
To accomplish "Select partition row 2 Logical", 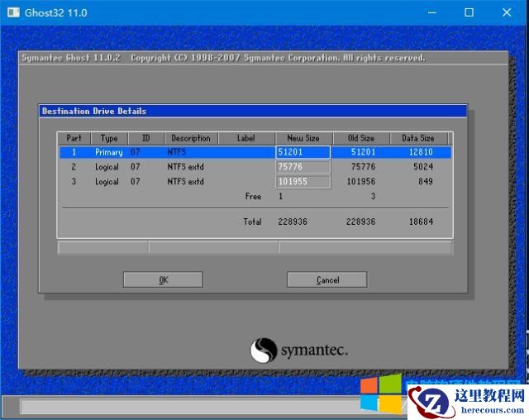I will (255, 167).
